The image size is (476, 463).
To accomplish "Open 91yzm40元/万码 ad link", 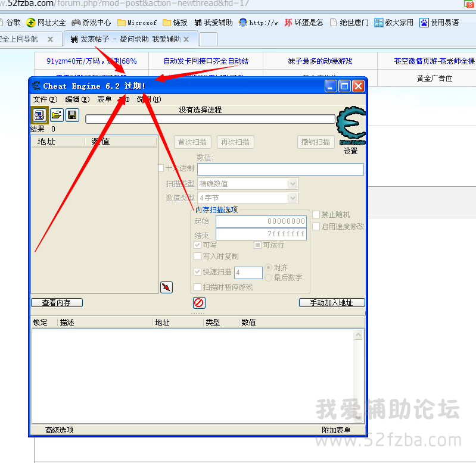I will 91,61.
